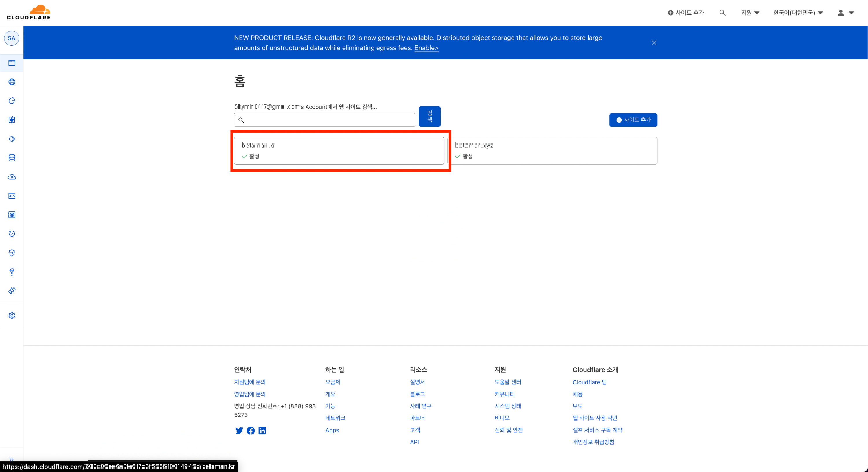Click the magnifier search icon in the top bar
Image resolution: width=868 pixels, height=472 pixels.
pyautogui.click(x=722, y=13)
